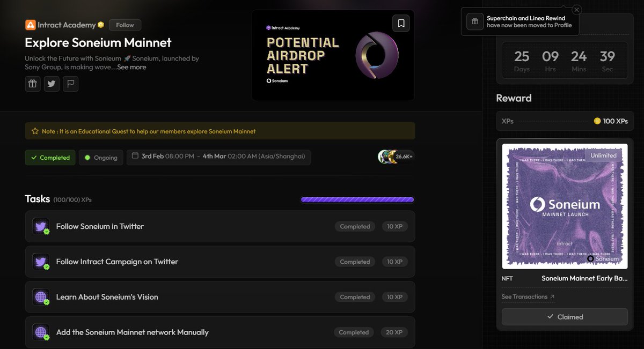Open the Learn About Soneium's Vision task
The image size is (644, 349).
(x=220, y=297)
